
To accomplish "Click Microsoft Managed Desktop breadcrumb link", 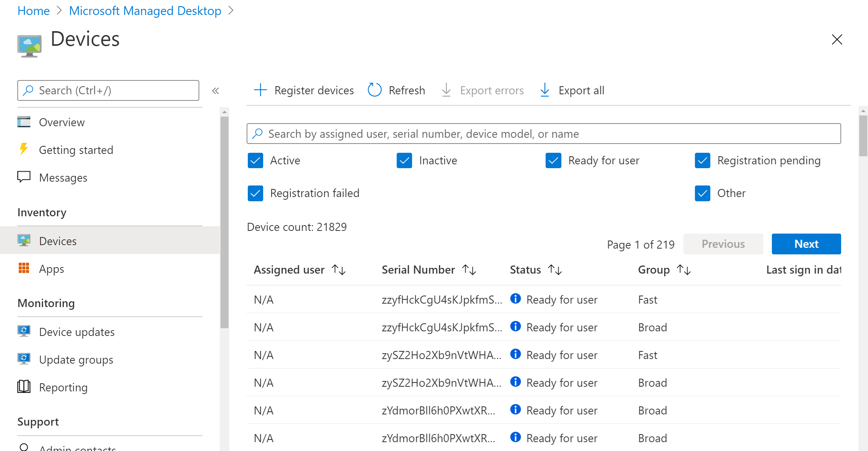I will 145,11.
